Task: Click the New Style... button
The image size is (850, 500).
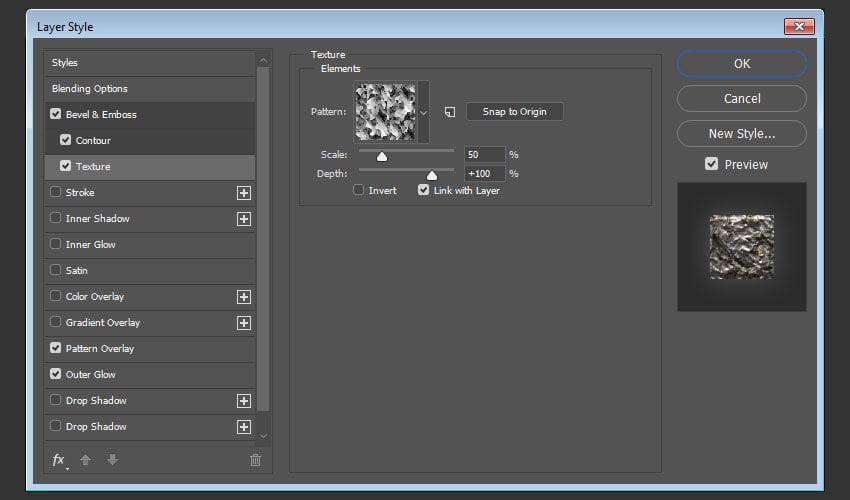Action: 741,133
